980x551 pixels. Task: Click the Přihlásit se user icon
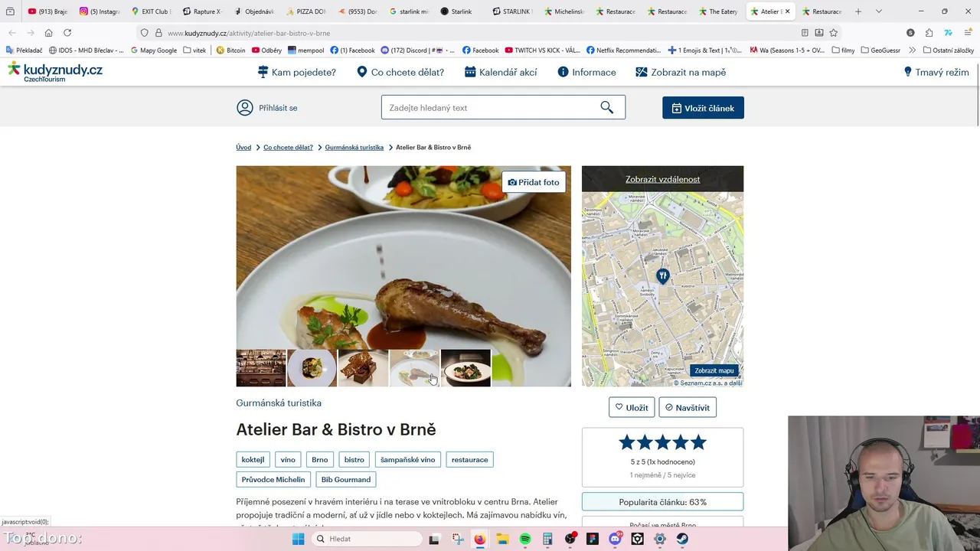[244, 108]
